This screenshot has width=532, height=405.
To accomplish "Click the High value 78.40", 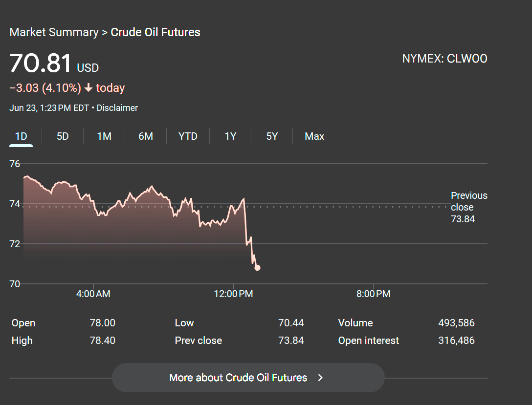I will (x=103, y=340).
